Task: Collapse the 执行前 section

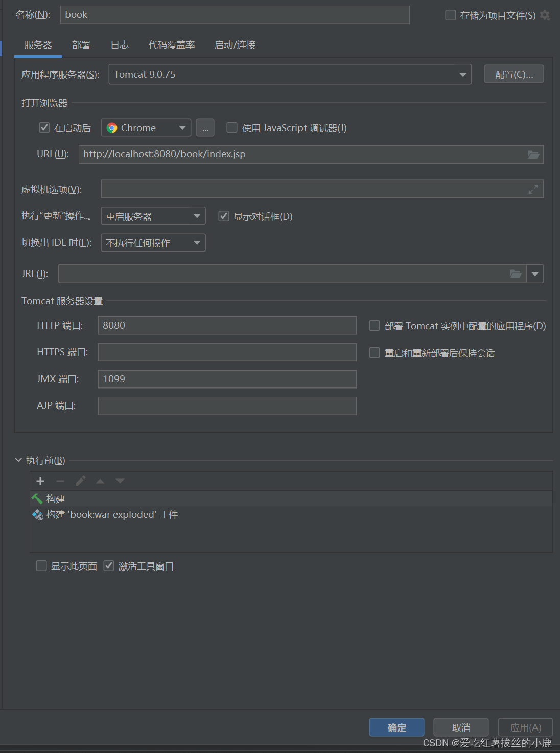Action: tap(19, 460)
